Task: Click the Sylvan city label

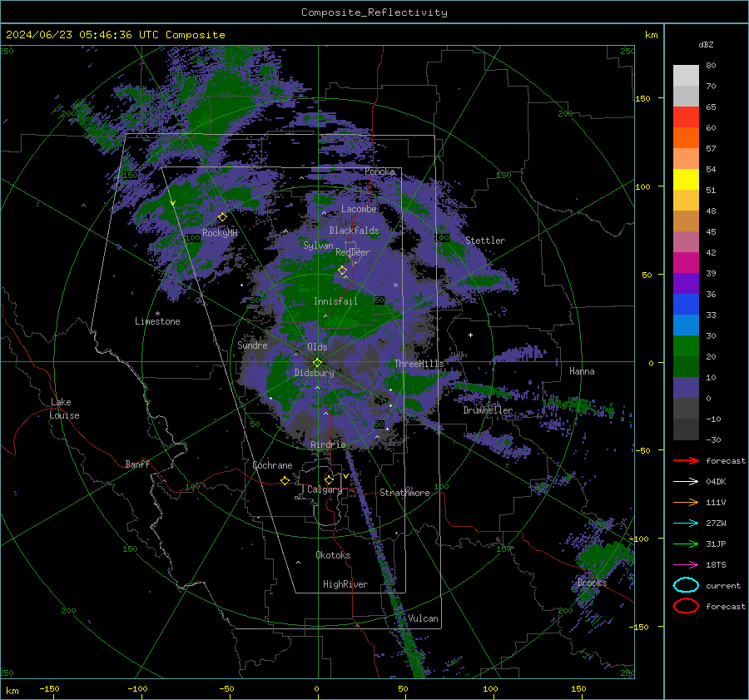Action: click(318, 246)
